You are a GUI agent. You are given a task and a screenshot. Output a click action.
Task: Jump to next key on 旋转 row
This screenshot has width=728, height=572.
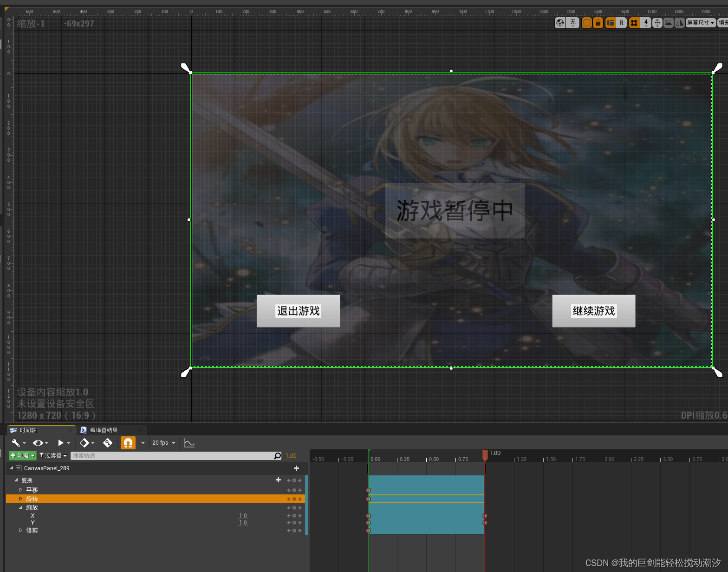click(300, 499)
